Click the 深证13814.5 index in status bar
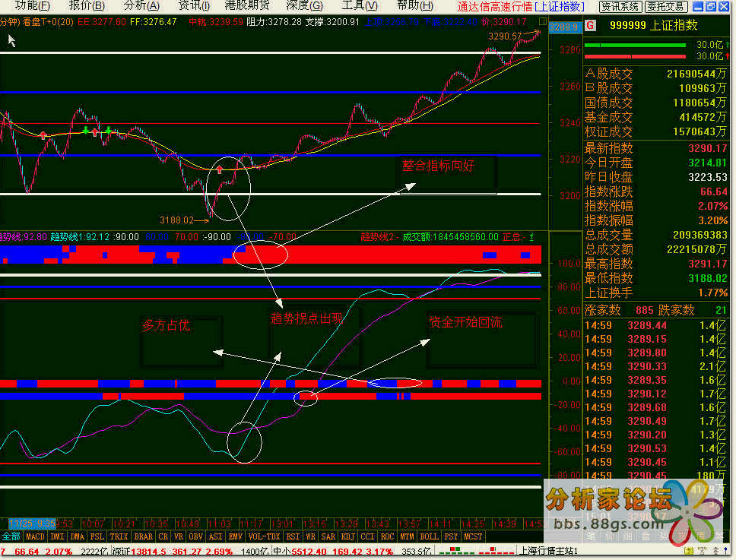The width and height of the screenshot is (736, 560). tap(138, 552)
